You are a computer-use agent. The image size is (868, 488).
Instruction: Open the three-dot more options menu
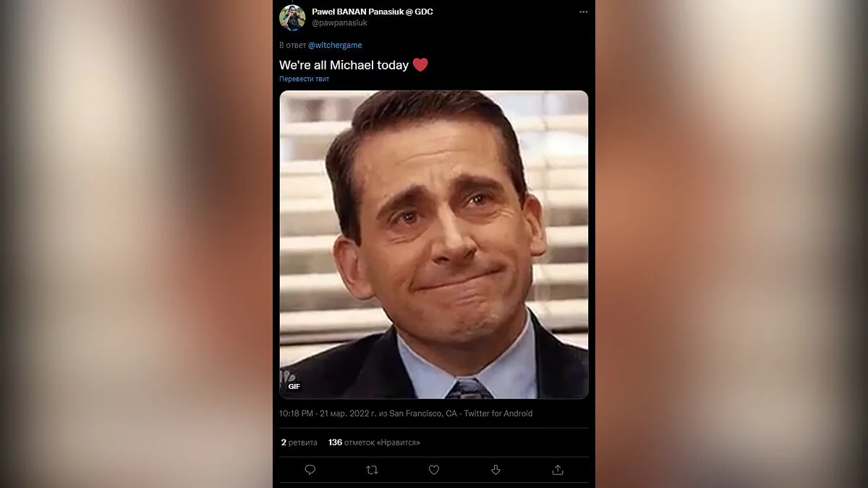point(583,12)
